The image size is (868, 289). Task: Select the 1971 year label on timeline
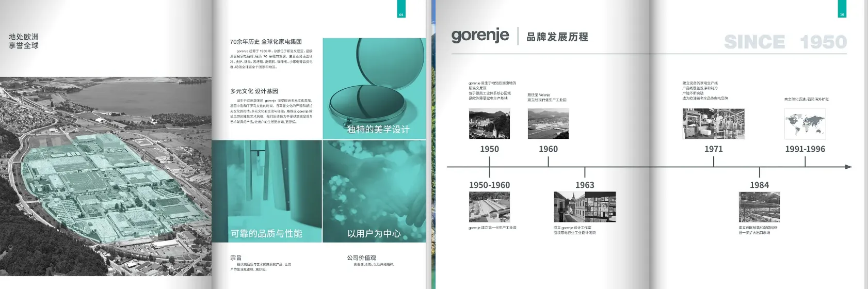click(713, 149)
